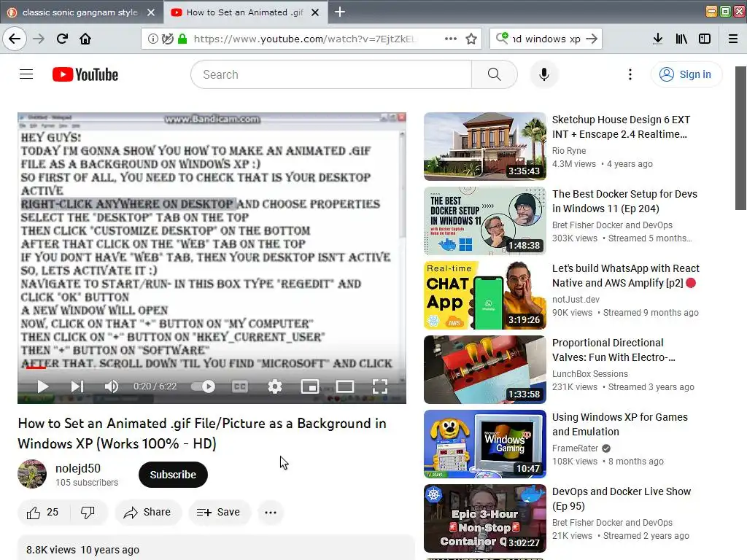Screen dimensions: 747x560
Task: Open Sketchup House Design 6 video thumbnail
Action: [x=485, y=146]
